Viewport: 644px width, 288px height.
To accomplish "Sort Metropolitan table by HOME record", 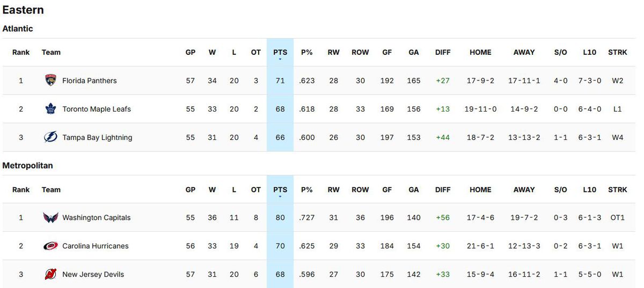I will coord(480,190).
